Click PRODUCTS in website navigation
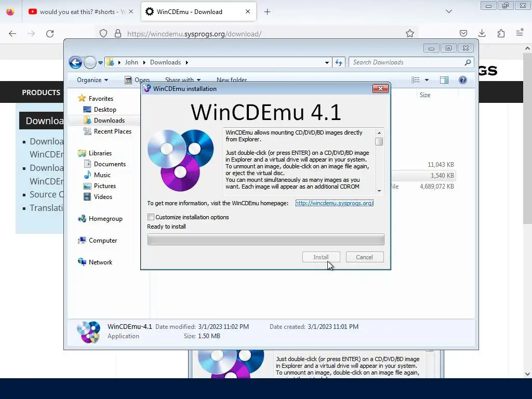The height and width of the screenshot is (399, 532). tap(41, 92)
